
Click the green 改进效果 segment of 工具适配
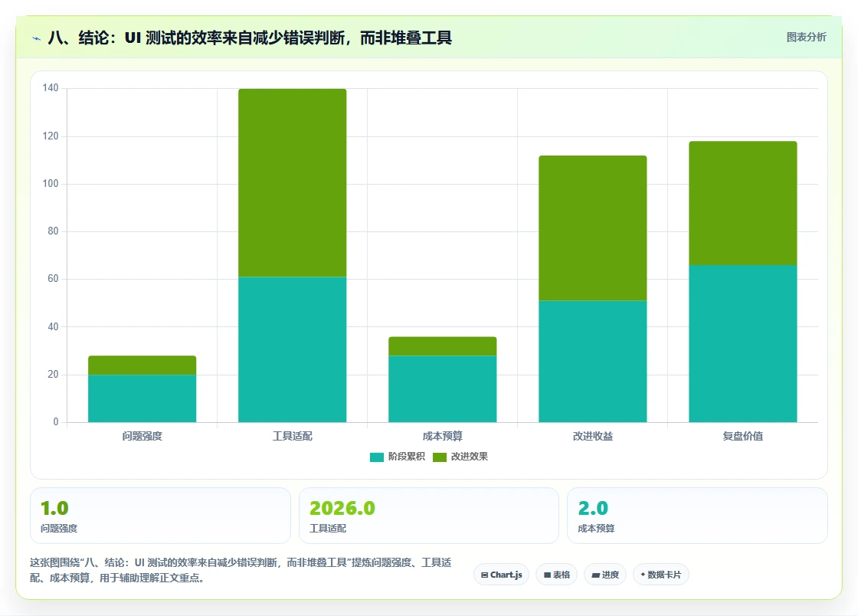[x=292, y=182]
